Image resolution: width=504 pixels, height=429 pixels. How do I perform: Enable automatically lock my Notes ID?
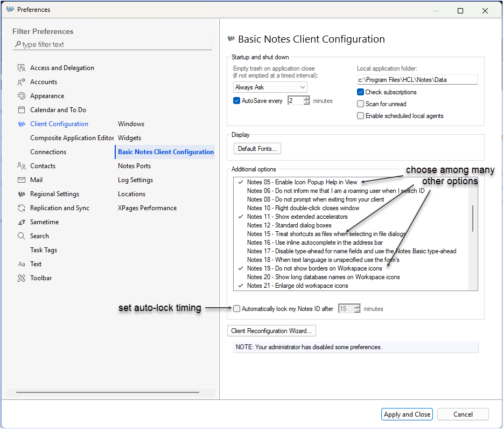point(236,308)
